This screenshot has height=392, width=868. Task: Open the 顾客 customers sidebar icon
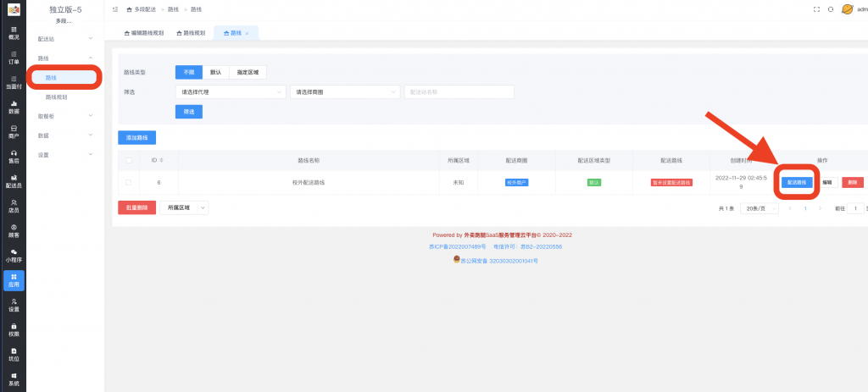point(14,230)
